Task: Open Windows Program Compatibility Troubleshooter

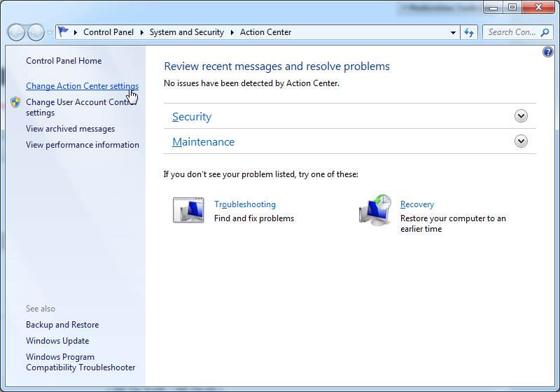Action: [x=80, y=362]
